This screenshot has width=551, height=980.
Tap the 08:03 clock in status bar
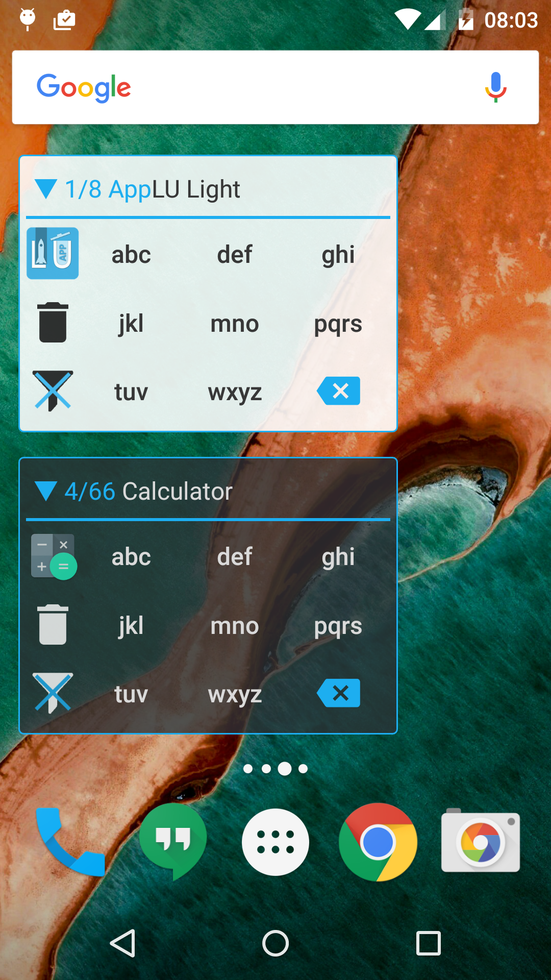[511, 20]
